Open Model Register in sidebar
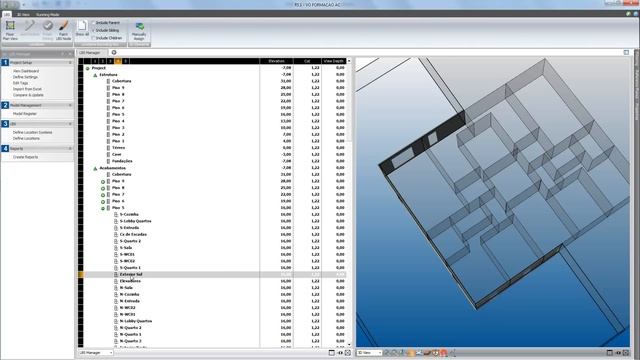 pos(24,114)
